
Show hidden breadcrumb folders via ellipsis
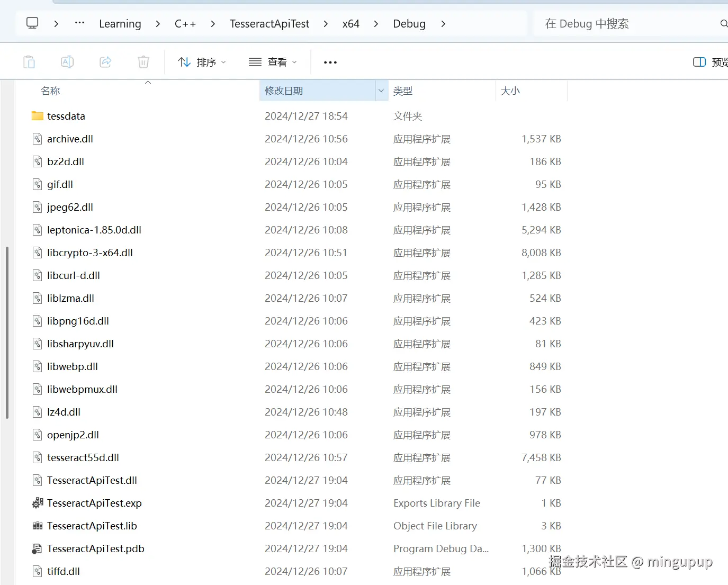click(79, 23)
